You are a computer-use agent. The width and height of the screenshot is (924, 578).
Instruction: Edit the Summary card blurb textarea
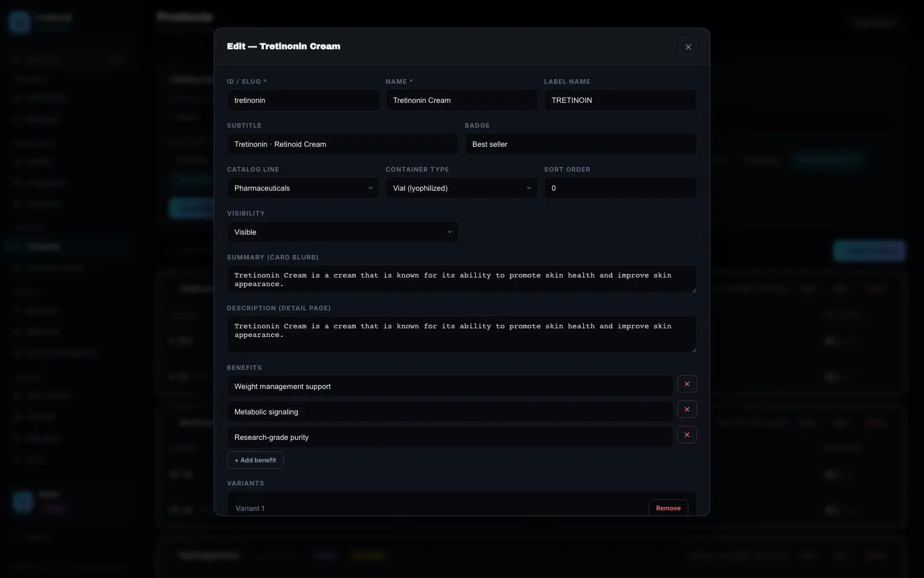461,279
